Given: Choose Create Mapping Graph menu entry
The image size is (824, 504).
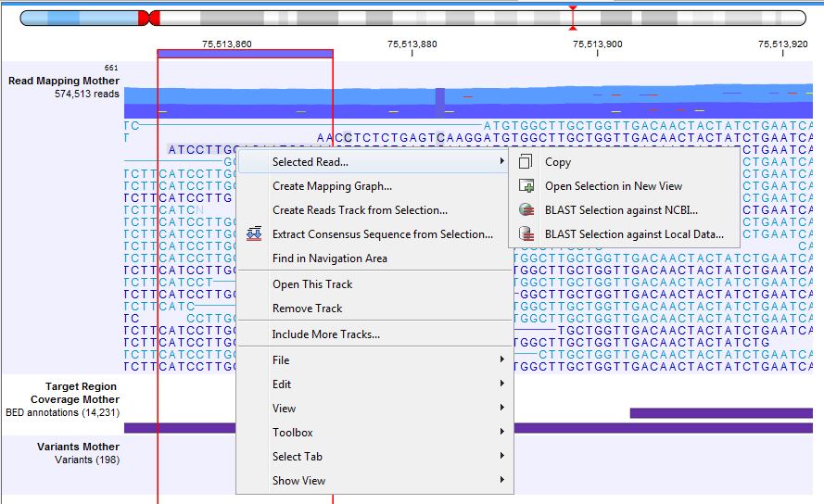Looking at the screenshot, I should [332, 186].
